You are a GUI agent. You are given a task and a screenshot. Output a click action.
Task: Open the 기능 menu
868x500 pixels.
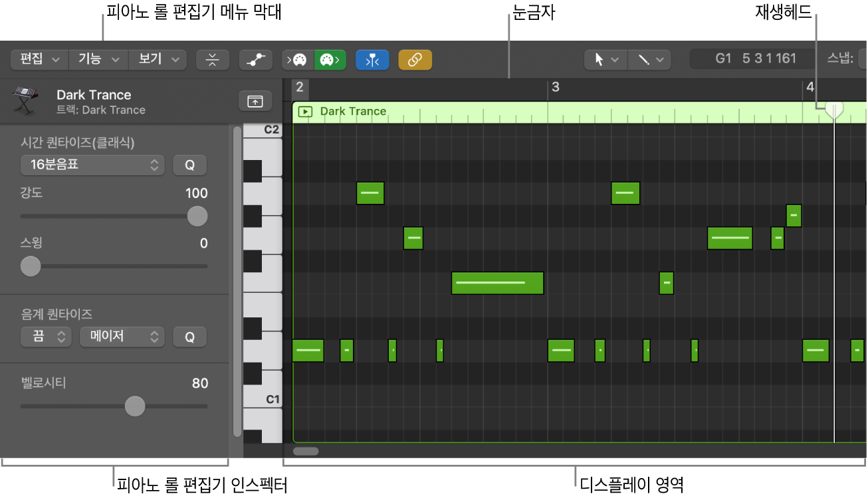pos(98,59)
